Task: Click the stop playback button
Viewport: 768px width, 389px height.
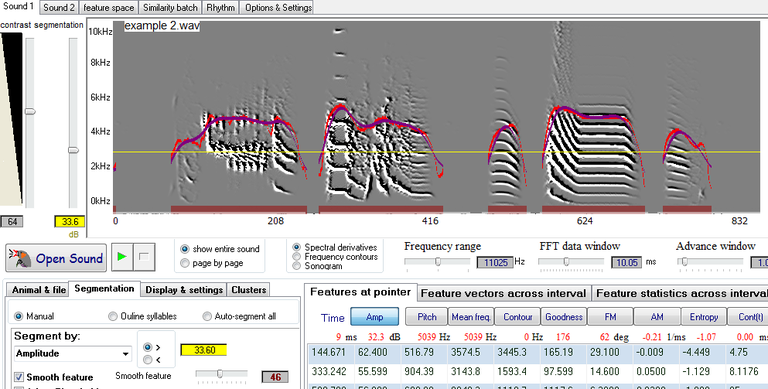Action: pos(144,257)
